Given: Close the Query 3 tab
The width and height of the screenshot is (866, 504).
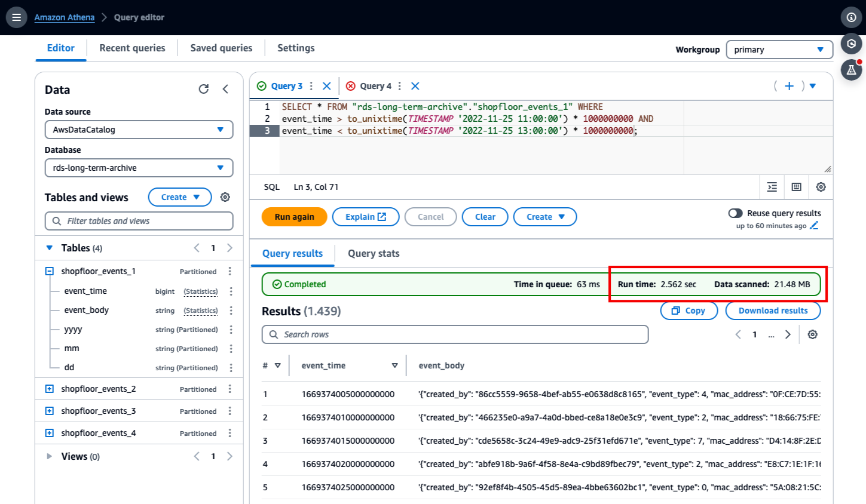Looking at the screenshot, I should click(327, 86).
